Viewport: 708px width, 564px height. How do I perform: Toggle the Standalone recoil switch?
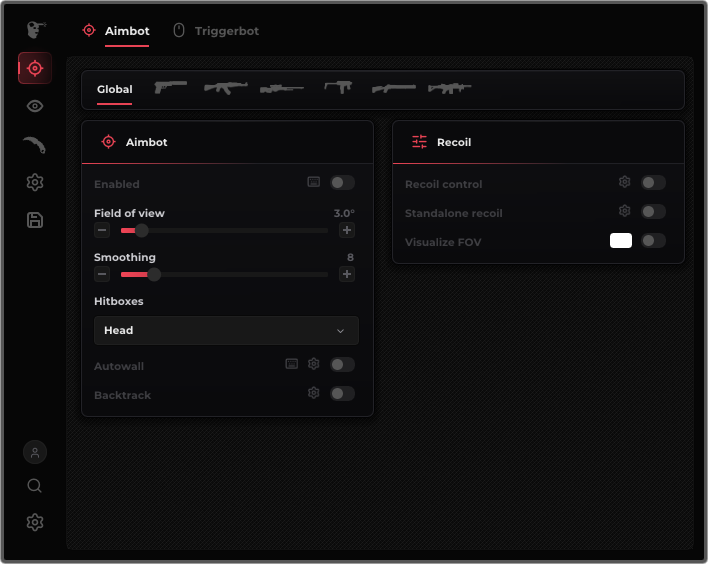(653, 212)
